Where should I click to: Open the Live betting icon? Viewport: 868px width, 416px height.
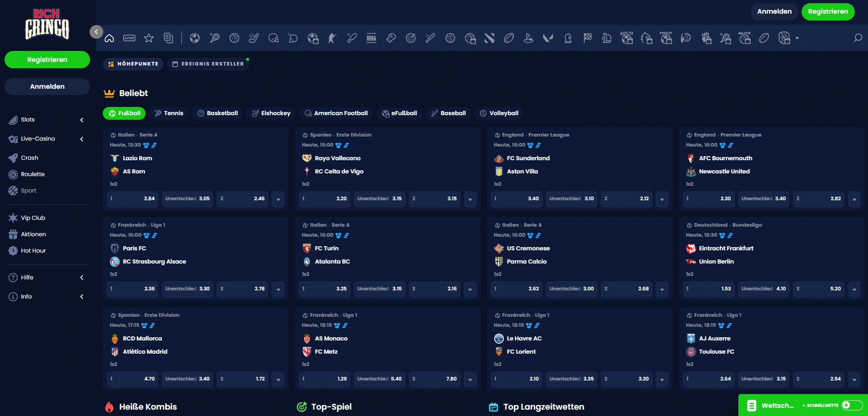pos(129,38)
